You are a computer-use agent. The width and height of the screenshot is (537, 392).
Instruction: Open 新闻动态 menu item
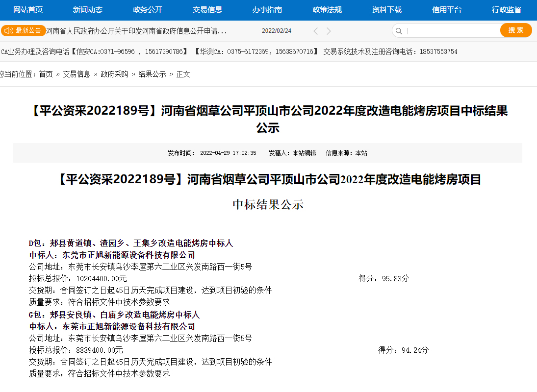click(x=88, y=10)
